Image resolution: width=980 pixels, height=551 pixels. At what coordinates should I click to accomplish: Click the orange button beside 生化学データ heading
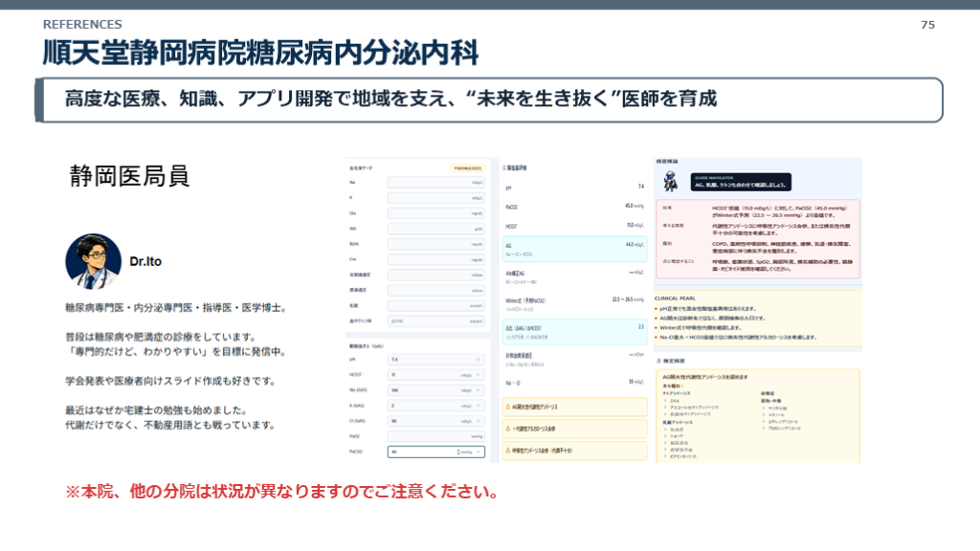point(467,168)
